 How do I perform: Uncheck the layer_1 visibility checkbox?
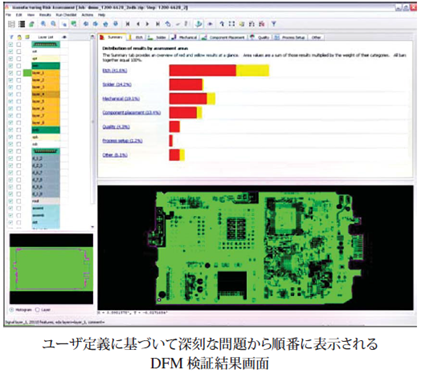pos(11,73)
